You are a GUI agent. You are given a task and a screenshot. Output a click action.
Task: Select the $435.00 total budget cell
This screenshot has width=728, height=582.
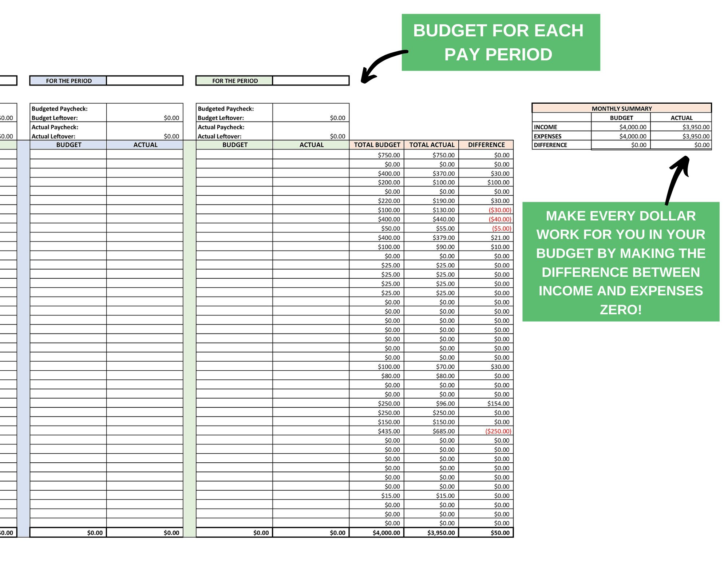click(377, 431)
